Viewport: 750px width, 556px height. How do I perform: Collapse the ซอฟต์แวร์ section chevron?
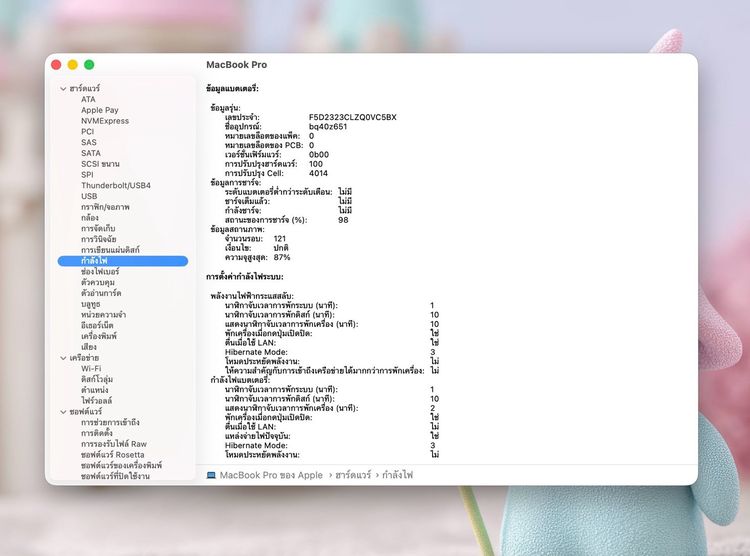click(x=63, y=411)
